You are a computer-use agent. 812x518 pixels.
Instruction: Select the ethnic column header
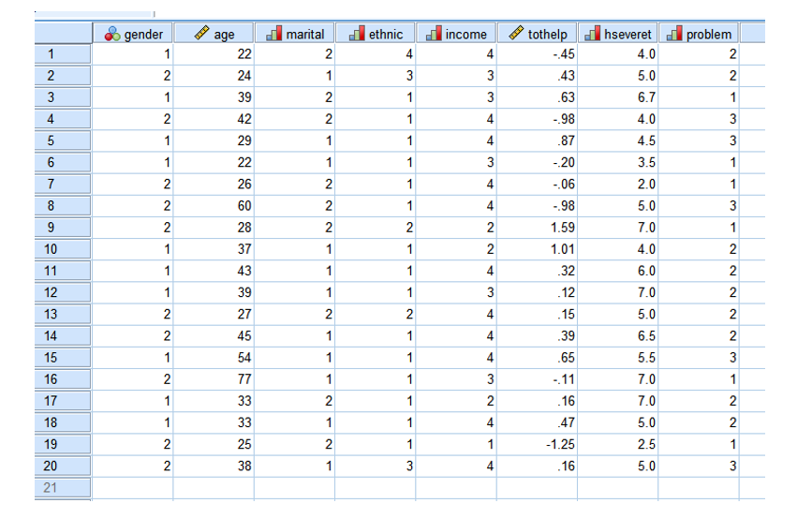[376, 34]
